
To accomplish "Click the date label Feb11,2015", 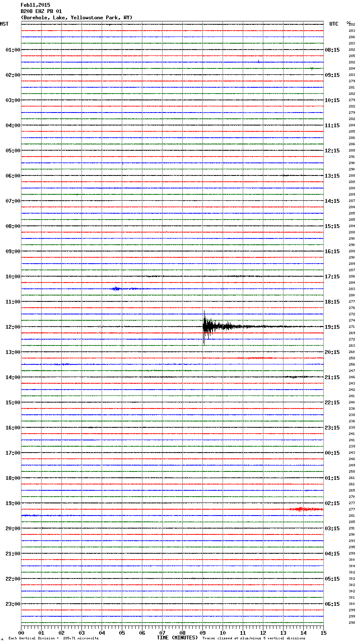I will [x=35, y=5].
